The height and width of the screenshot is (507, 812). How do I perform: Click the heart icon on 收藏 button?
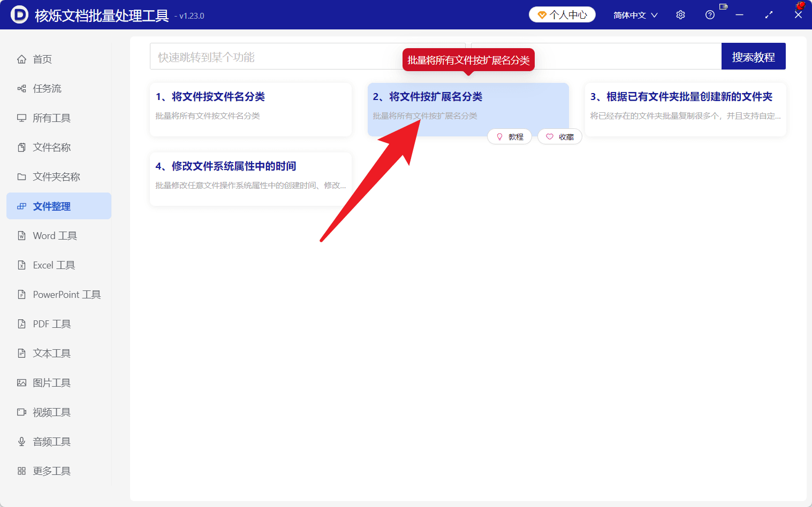click(x=549, y=137)
